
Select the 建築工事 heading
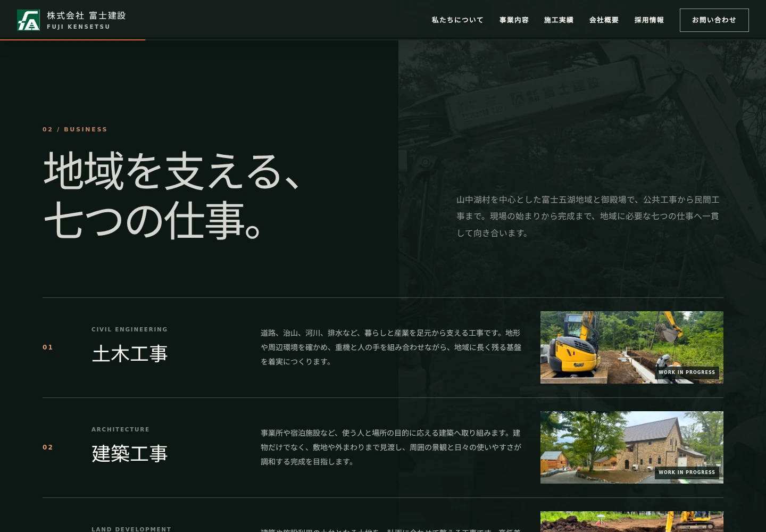[x=130, y=454]
